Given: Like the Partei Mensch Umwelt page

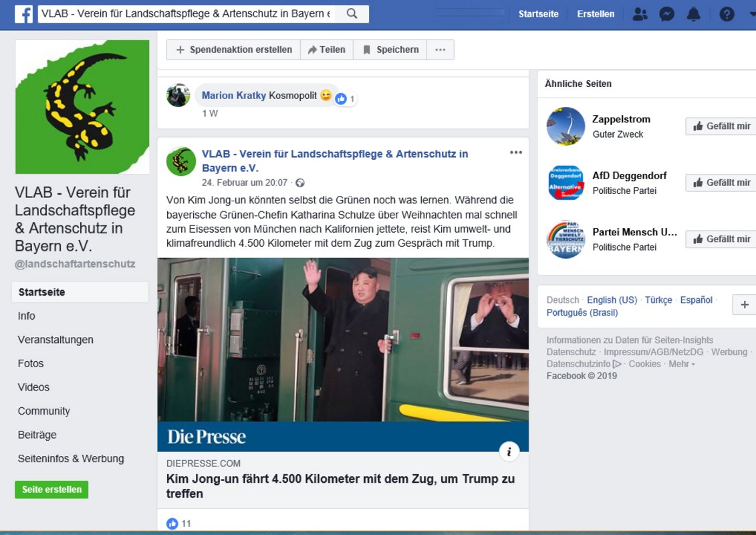Looking at the screenshot, I should (x=721, y=239).
